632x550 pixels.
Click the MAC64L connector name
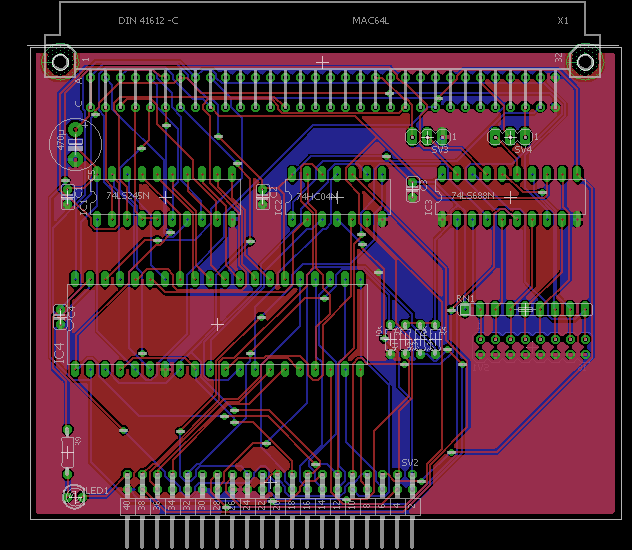(370, 21)
